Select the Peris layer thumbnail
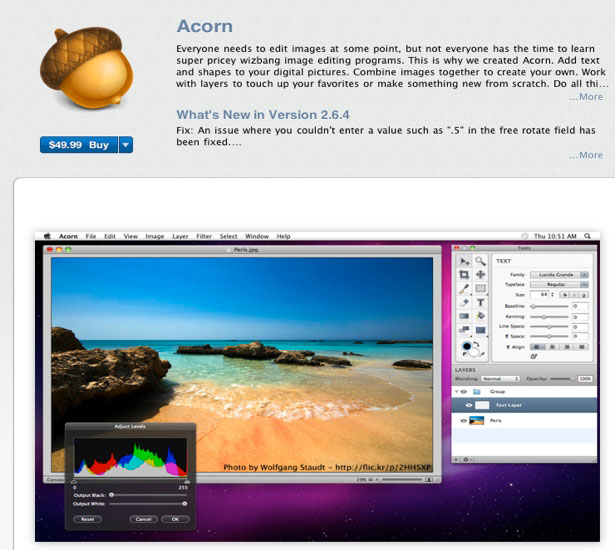 (477, 421)
